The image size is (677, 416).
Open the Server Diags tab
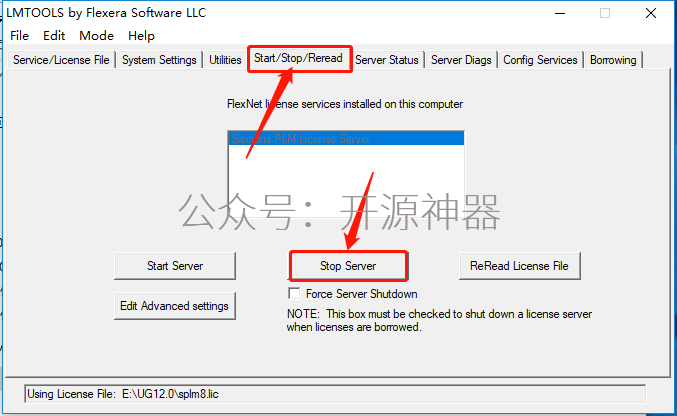[461, 60]
